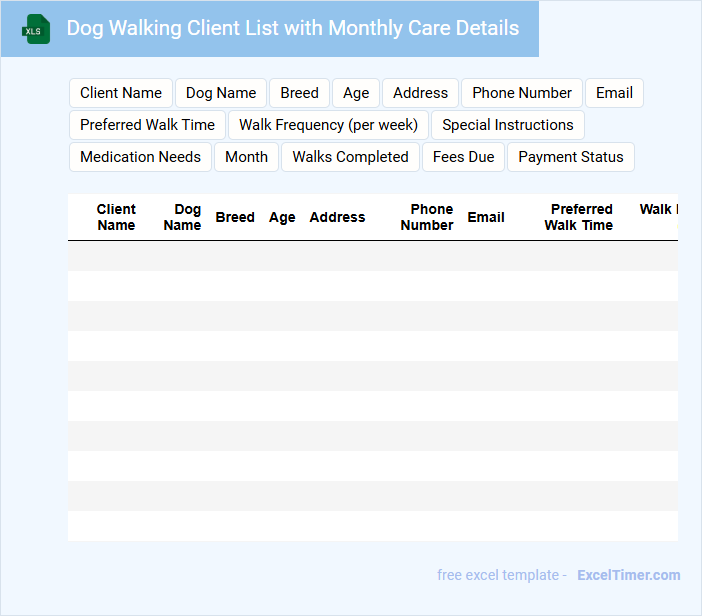Viewport: 702px width, 616px height.
Task: Choose the Special Instructions tag
Action: coord(508,125)
